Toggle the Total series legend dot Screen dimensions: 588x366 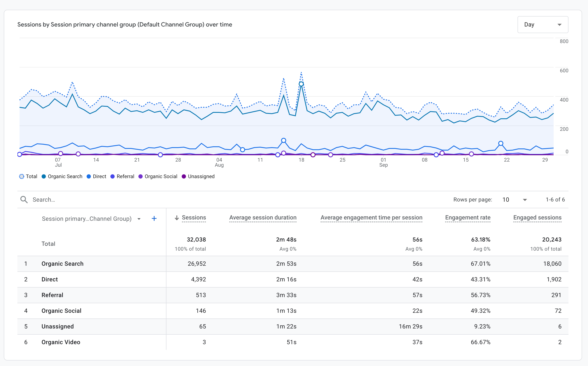pos(22,176)
